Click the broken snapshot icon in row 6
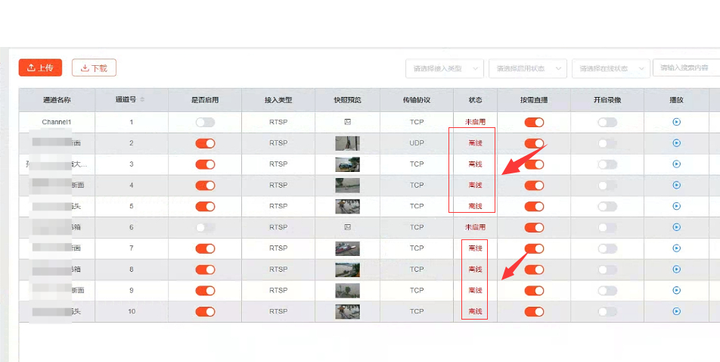 click(348, 227)
